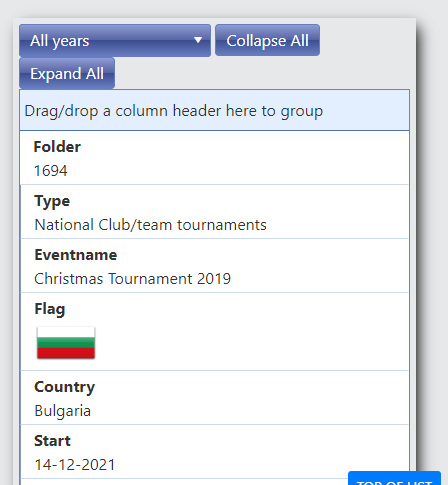Click the group-by column header drop area
The height and width of the screenshot is (485, 448).
(x=214, y=110)
